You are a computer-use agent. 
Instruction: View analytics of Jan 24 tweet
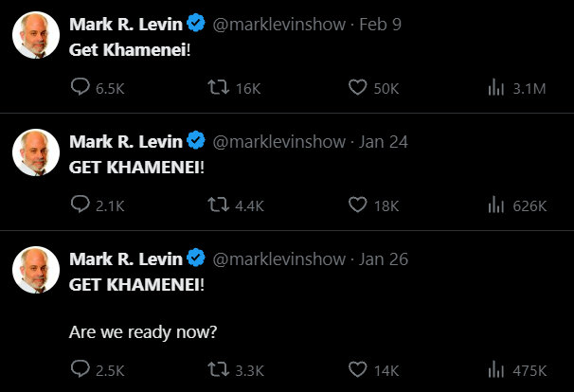(494, 205)
